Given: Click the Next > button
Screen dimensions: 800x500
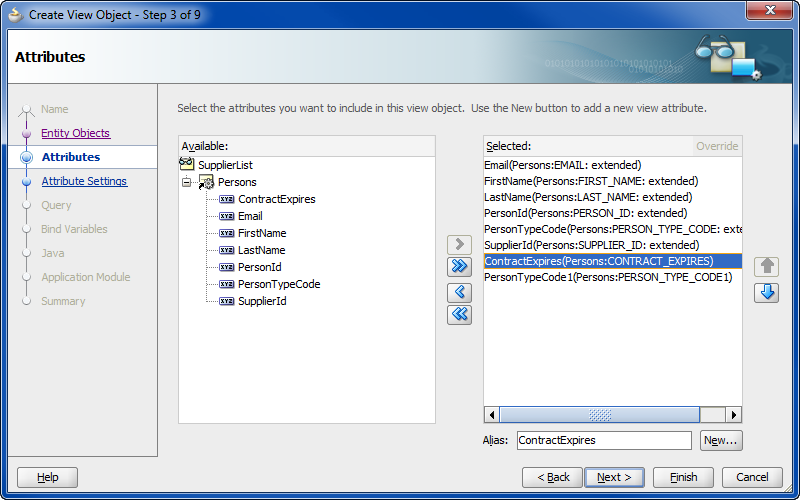Looking at the screenshot, I should click(x=614, y=478).
